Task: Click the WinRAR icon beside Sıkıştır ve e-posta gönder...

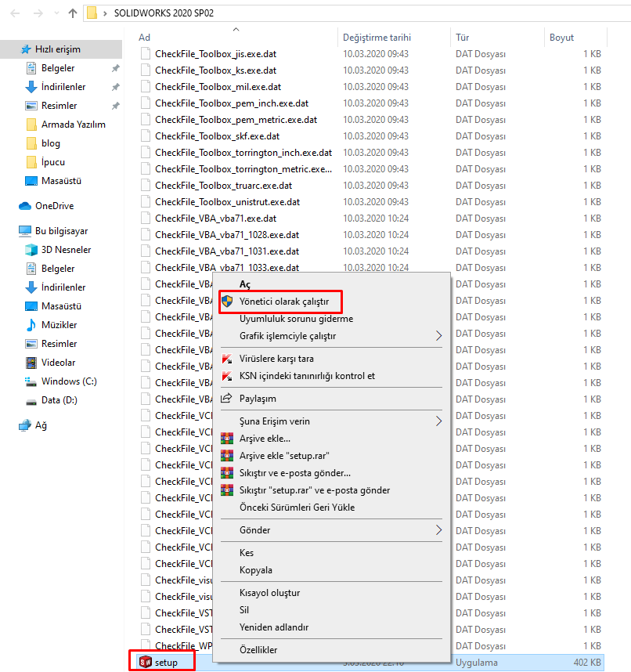Action: 227,473
